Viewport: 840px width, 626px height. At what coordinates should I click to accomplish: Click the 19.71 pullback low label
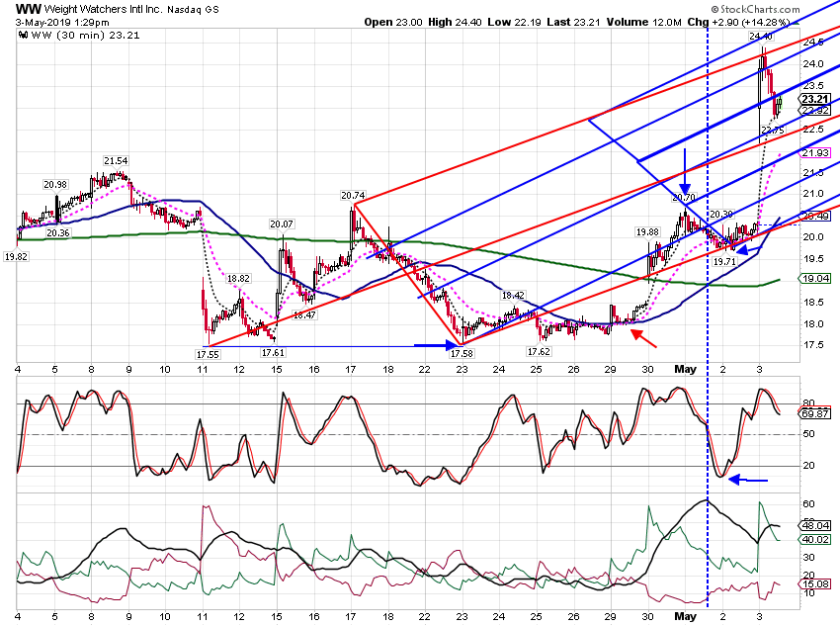[x=724, y=261]
